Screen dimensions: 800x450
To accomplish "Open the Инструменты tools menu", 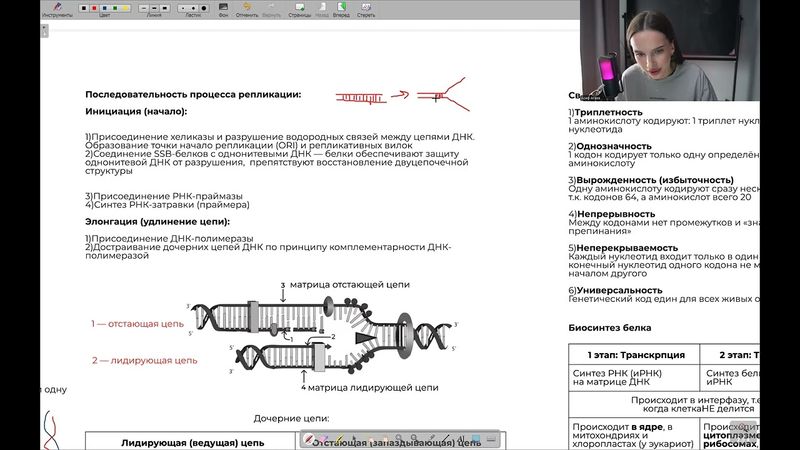I will click(57, 9).
